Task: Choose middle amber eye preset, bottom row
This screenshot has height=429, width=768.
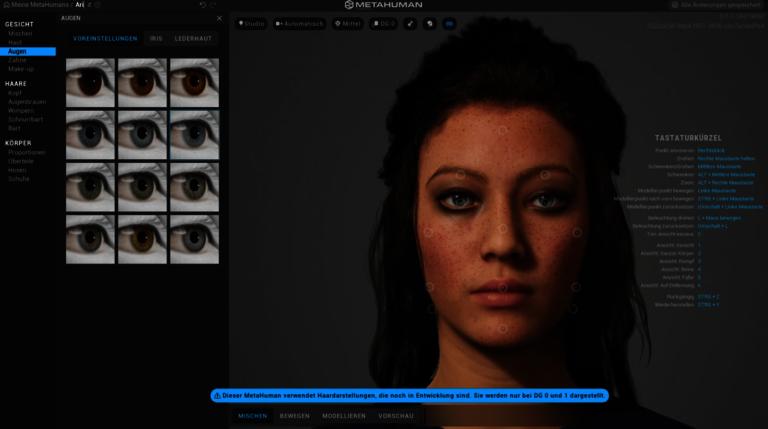Action: pyautogui.click(x=142, y=239)
